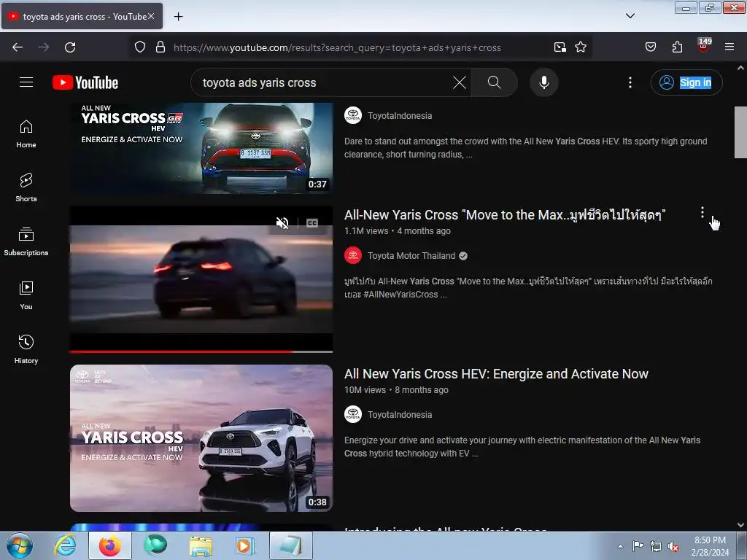Open the Move to the Max video options menu
The image size is (747, 560).
point(703,212)
